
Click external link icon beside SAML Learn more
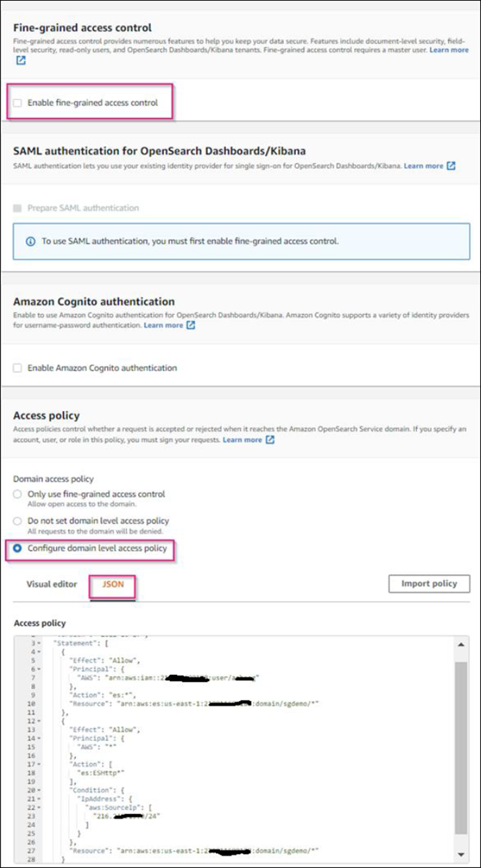tap(451, 166)
